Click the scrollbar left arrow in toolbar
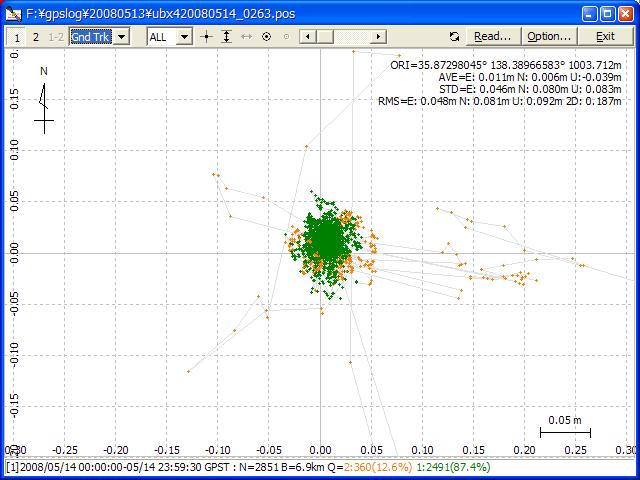This screenshot has height=480, width=640. pos(308,36)
